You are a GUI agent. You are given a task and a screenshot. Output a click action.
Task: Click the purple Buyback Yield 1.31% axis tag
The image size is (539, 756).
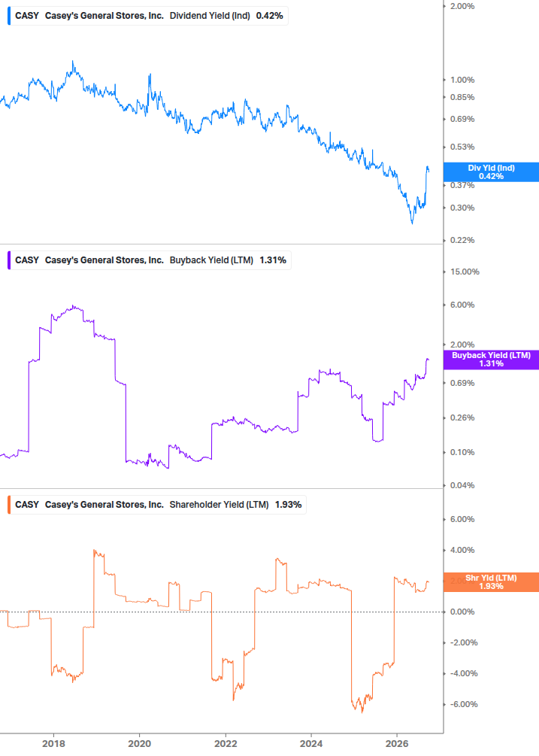pyautogui.click(x=491, y=360)
